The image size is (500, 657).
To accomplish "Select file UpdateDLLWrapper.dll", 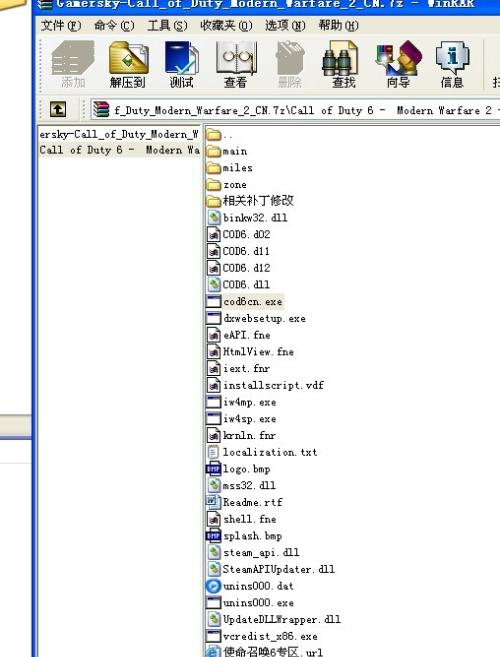I will 274,619.
